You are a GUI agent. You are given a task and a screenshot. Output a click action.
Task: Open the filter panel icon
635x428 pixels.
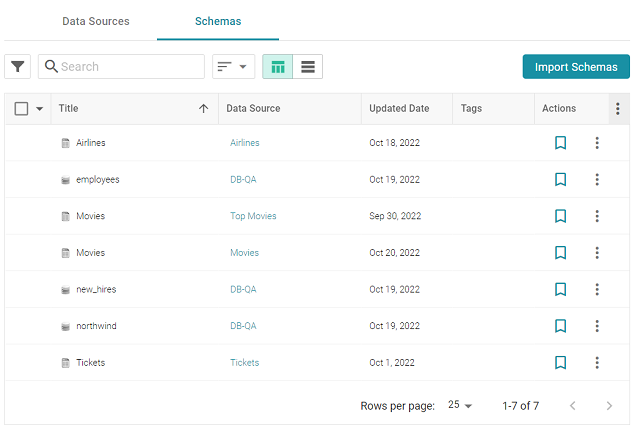(x=18, y=67)
